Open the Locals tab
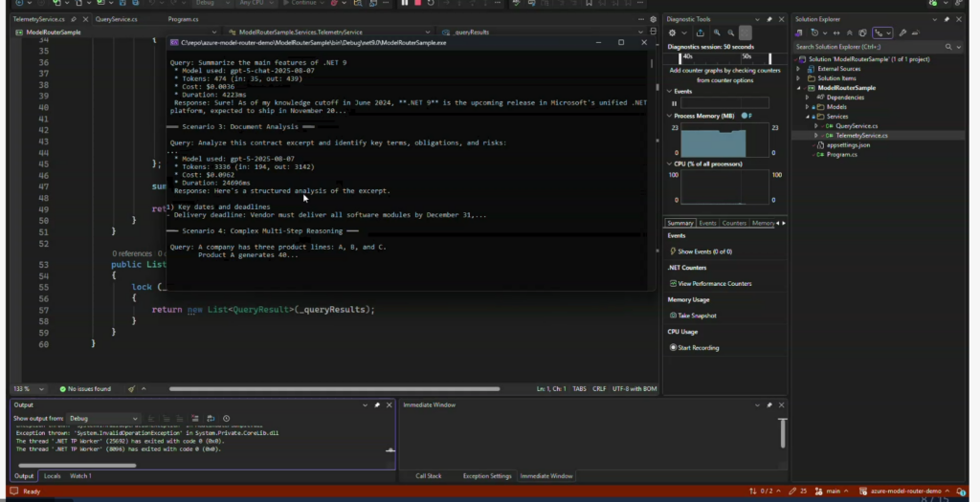980x502 pixels. [x=53, y=475]
